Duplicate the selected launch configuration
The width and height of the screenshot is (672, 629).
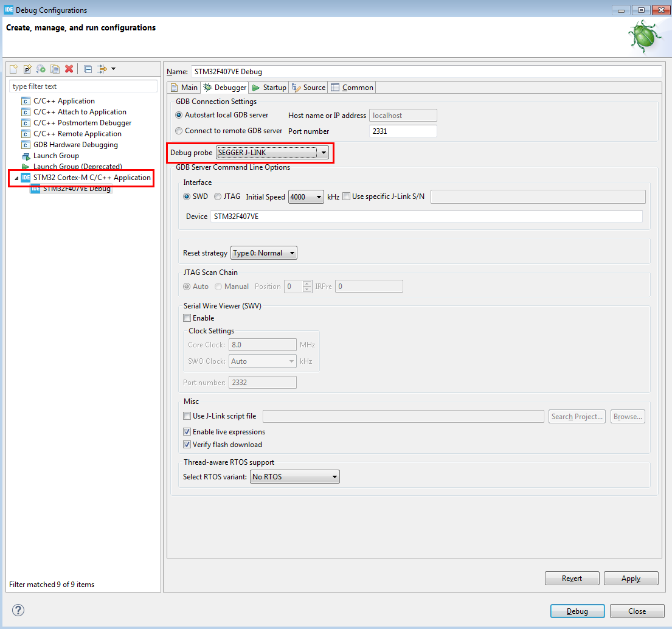pyautogui.click(x=55, y=69)
